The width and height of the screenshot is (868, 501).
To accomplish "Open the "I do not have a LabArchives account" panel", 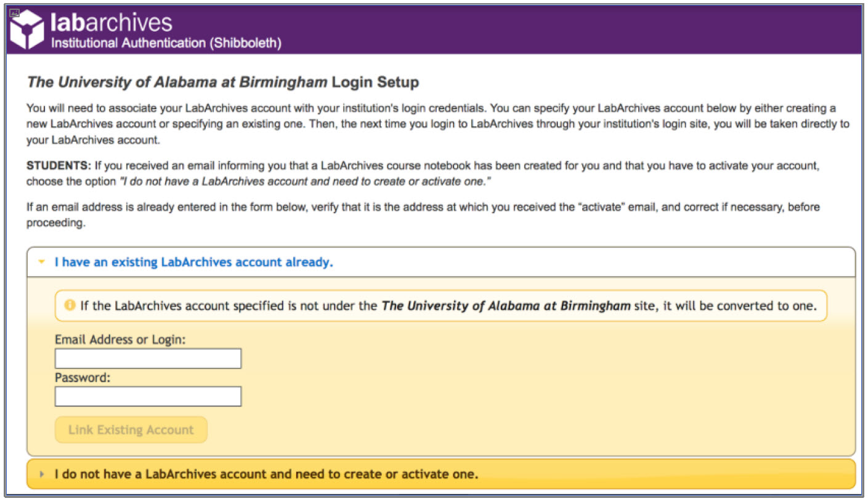I will [x=266, y=475].
